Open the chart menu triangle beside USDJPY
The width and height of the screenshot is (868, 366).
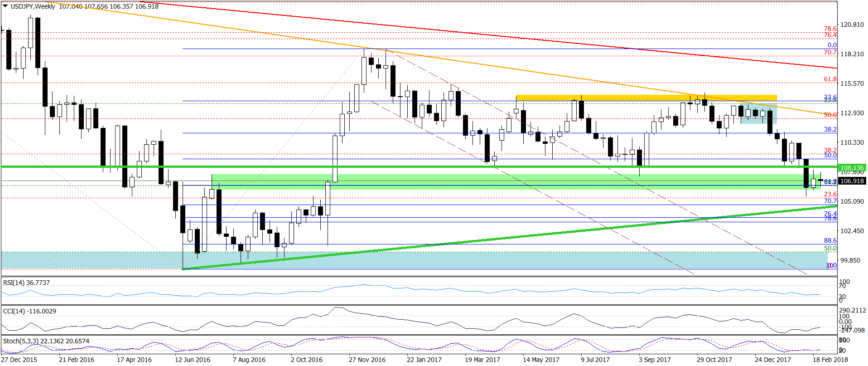[x=5, y=6]
